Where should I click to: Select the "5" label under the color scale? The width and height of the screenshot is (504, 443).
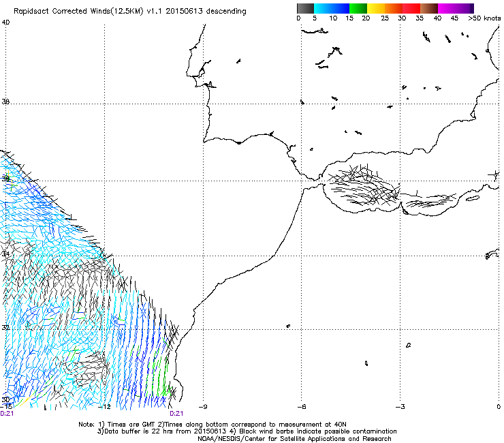click(315, 18)
